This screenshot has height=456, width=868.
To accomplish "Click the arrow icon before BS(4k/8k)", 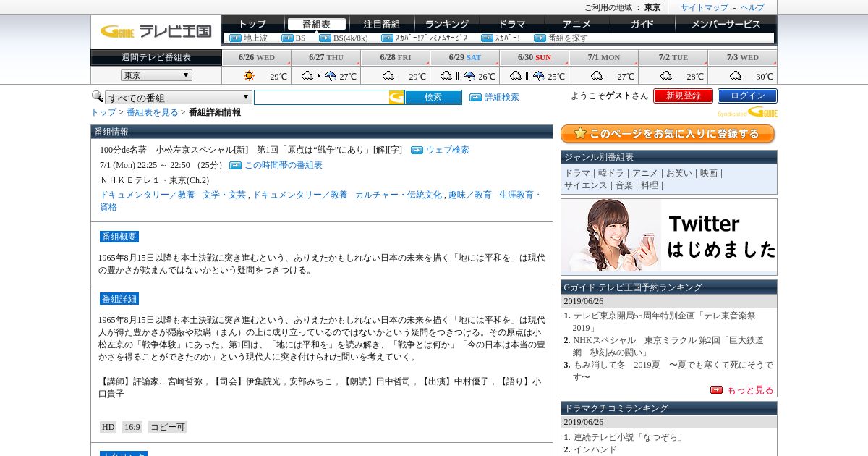I will pos(325,38).
